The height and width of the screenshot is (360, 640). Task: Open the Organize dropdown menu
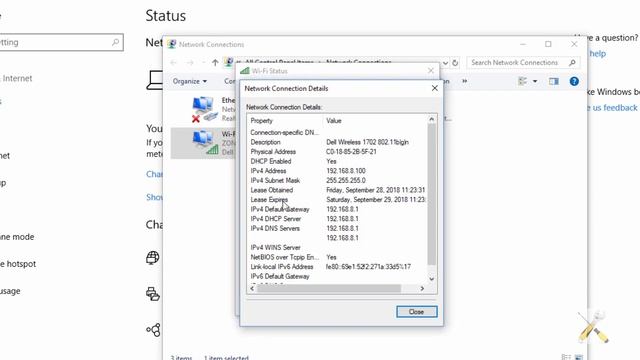pyautogui.click(x=189, y=81)
